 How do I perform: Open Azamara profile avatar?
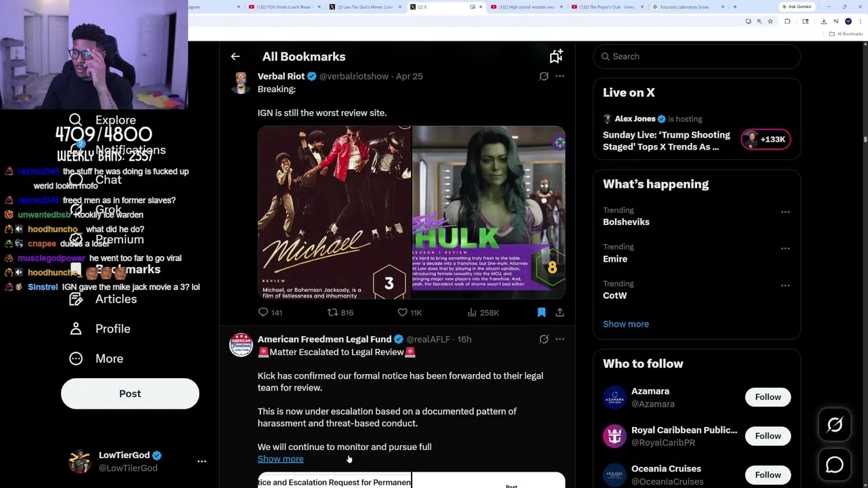[x=614, y=397]
